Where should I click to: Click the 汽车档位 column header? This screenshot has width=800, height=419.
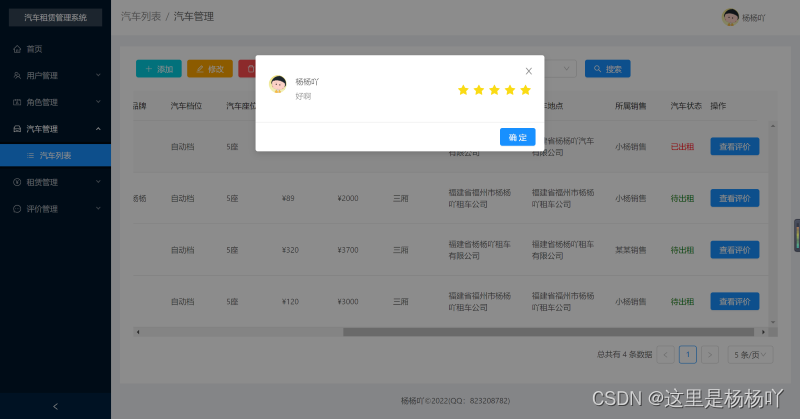click(186, 106)
